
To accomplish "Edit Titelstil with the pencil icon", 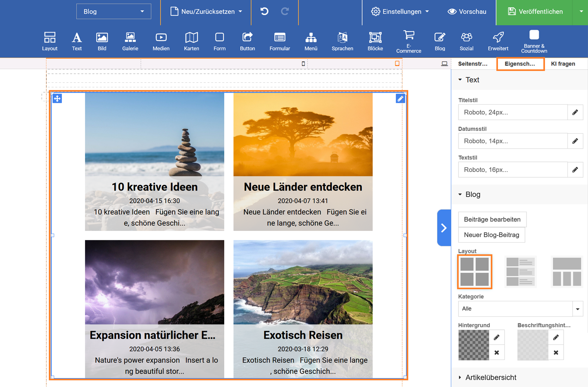I will click(x=575, y=112).
